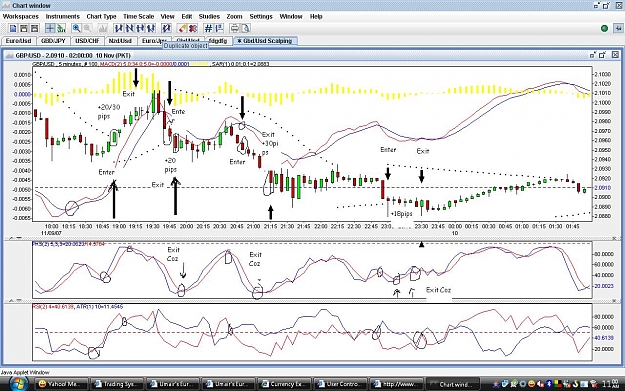Switch to the fdgdfg tab
This screenshot has height=391, width=625.
pos(218,41)
